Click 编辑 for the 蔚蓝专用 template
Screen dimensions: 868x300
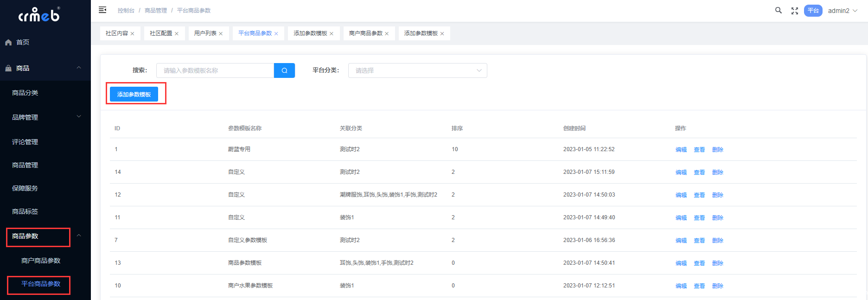(681, 149)
